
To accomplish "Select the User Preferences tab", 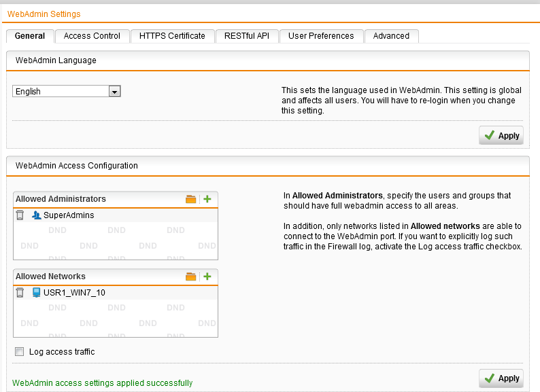I will 321,36.
